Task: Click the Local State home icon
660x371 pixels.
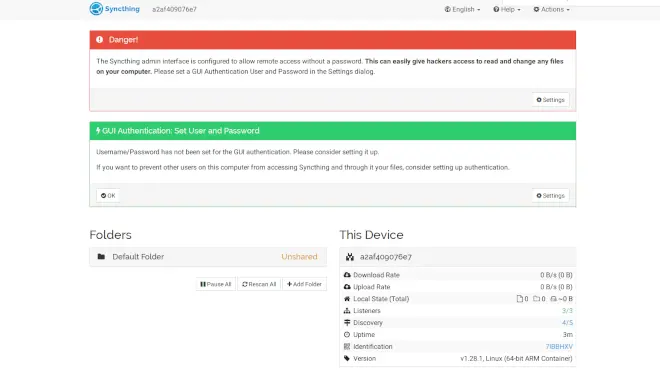Action: (347, 299)
